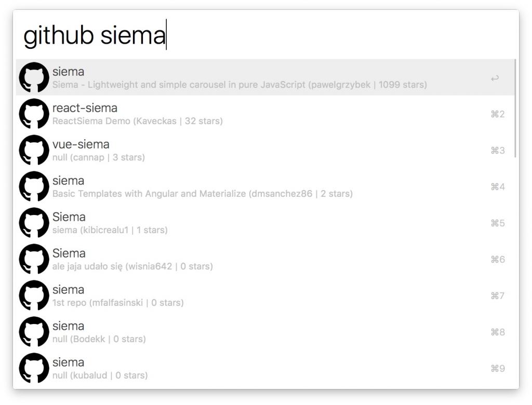Click the ⌘2 shortcut hint
Screen dimensions: 532x405
pyautogui.click(x=497, y=114)
